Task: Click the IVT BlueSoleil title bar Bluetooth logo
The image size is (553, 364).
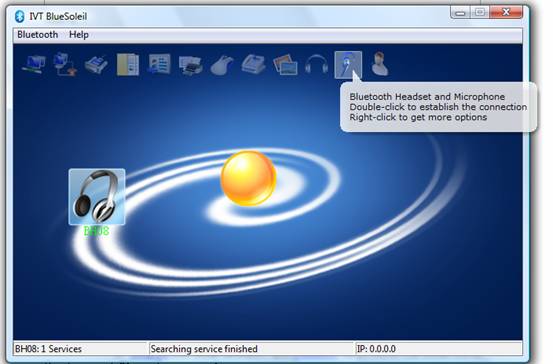Action: [x=20, y=16]
